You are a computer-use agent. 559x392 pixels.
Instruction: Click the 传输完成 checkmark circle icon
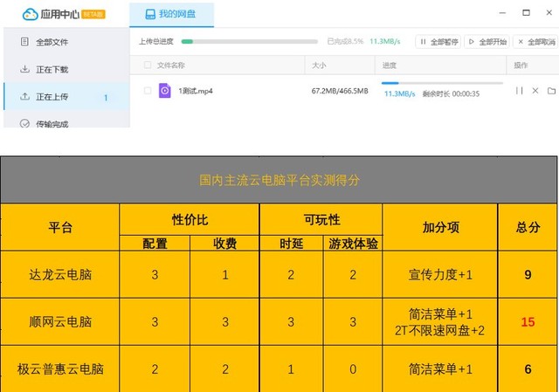(x=24, y=124)
